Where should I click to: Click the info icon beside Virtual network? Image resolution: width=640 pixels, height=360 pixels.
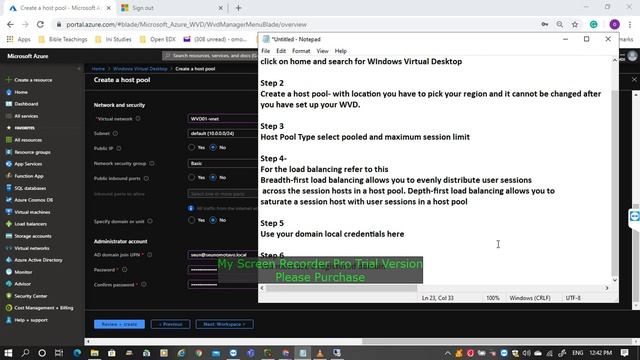138,119
